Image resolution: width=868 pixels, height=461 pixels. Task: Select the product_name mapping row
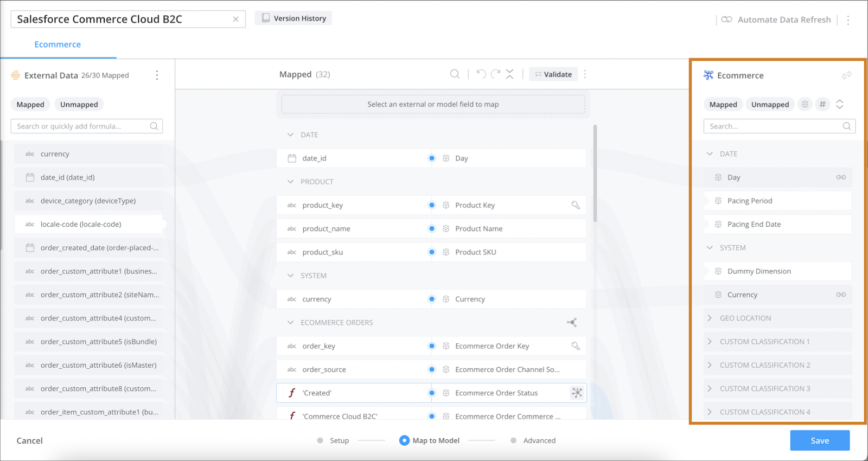coord(431,229)
